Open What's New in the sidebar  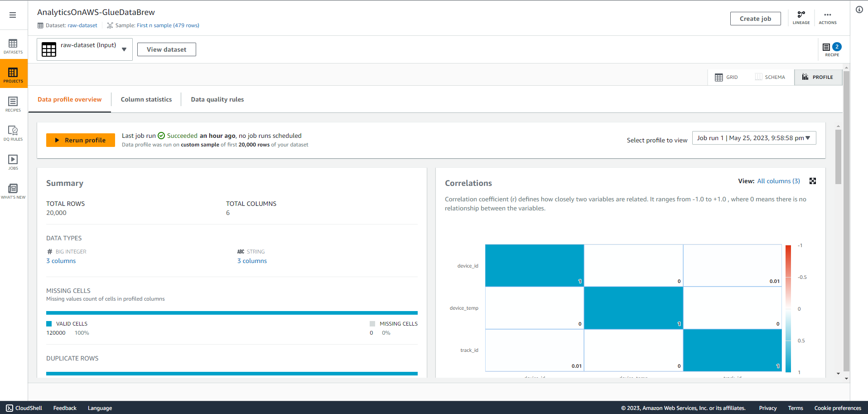13,191
